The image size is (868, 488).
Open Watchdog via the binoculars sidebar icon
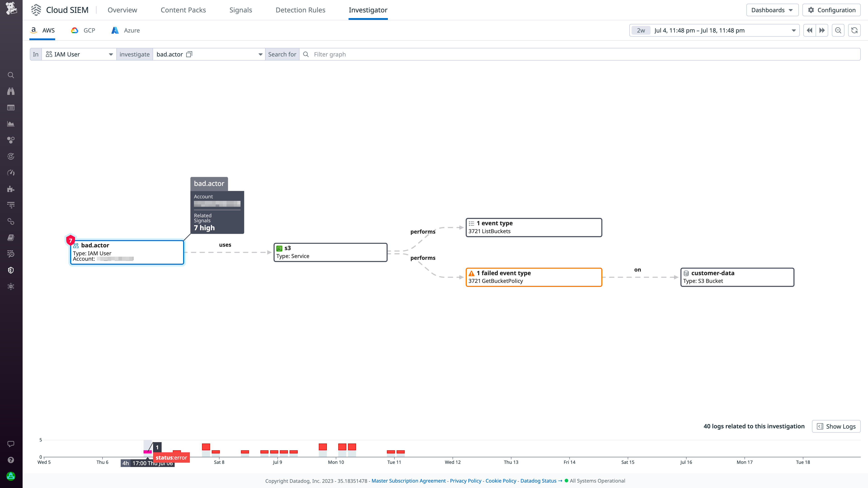click(11, 91)
